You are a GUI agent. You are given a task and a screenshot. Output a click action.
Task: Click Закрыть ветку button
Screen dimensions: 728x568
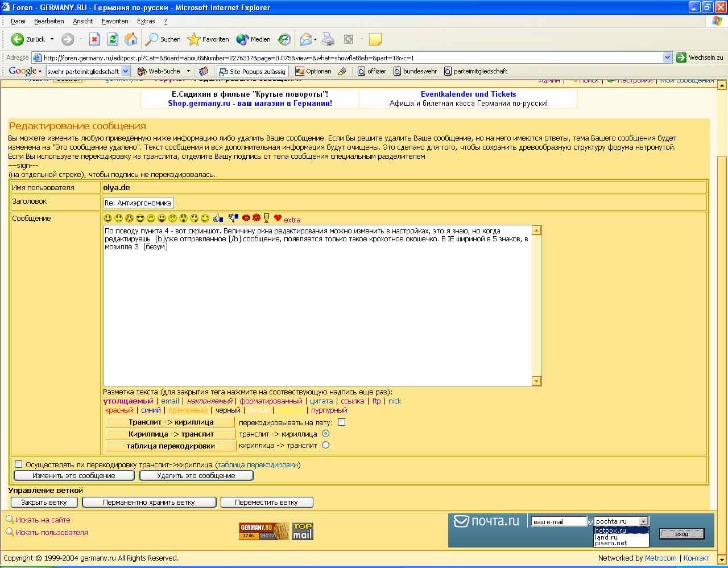[x=44, y=503]
